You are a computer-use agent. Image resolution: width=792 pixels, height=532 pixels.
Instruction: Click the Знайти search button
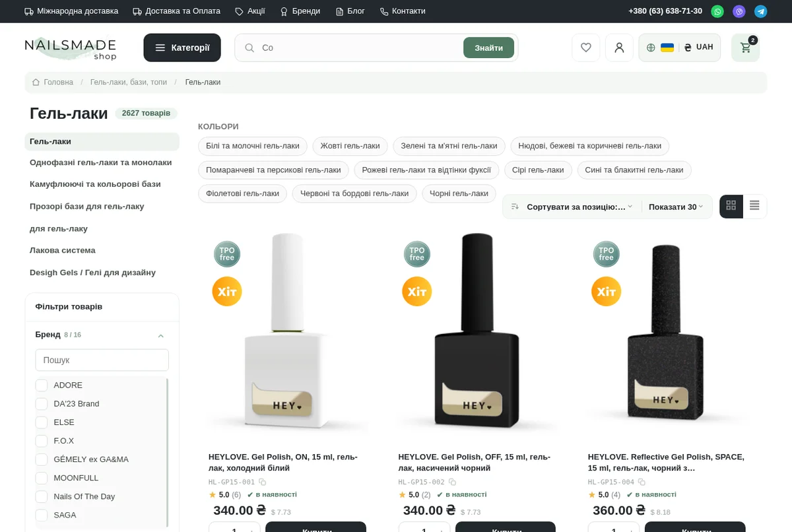point(488,48)
